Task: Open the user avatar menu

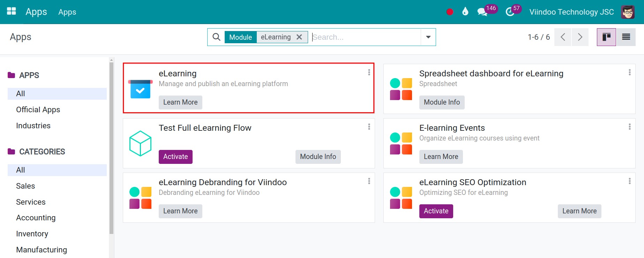Action: coord(628,12)
